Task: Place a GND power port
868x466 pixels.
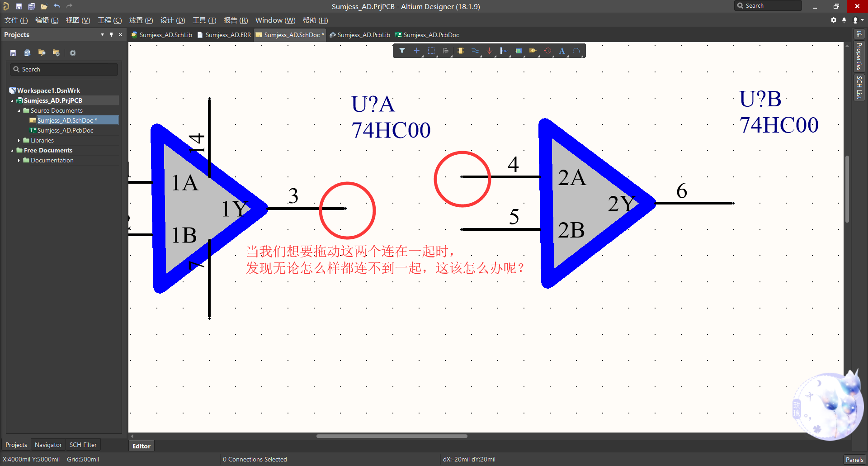Action: click(x=490, y=51)
